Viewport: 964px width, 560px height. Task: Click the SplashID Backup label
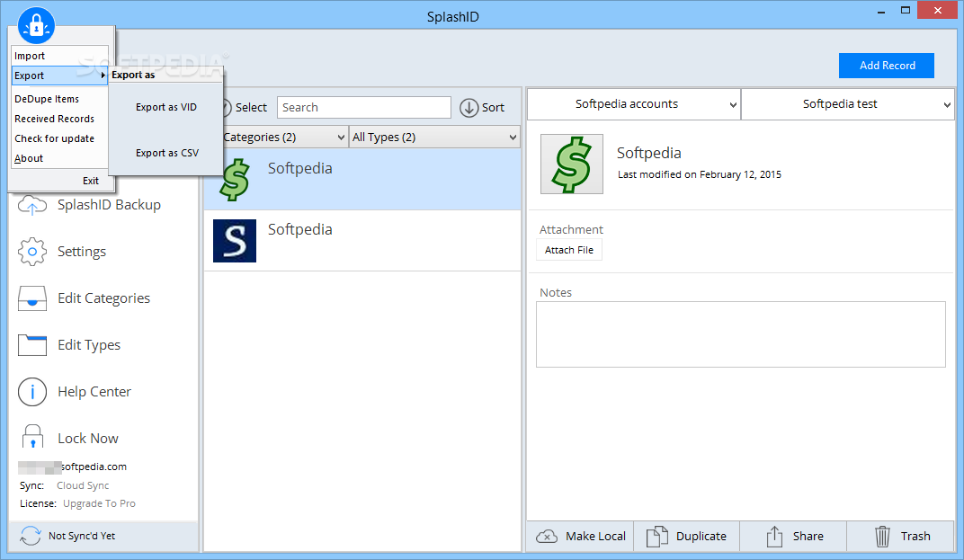tap(110, 205)
